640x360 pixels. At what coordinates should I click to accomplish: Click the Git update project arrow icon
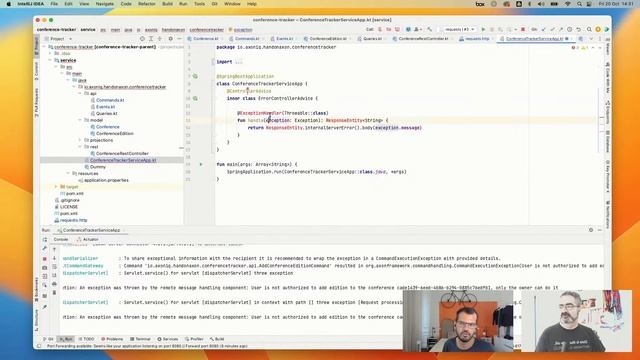pos(543,29)
